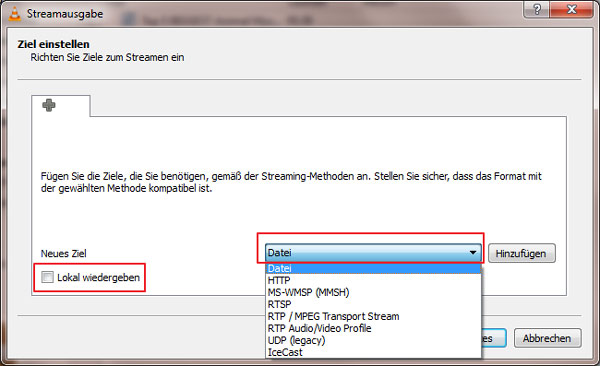The height and width of the screenshot is (366, 600).
Task: Click the VLC cone icon in title bar
Action: tap(15, 13)
